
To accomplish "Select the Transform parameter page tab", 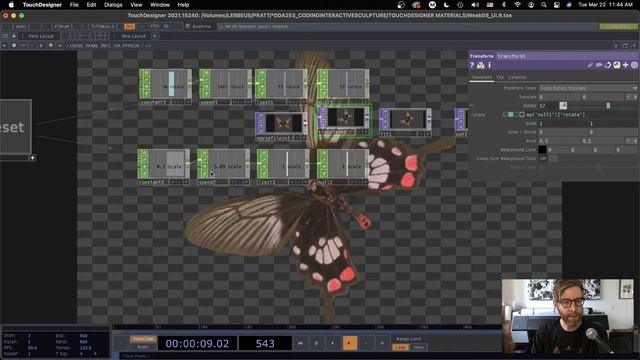I will [482, 77].
